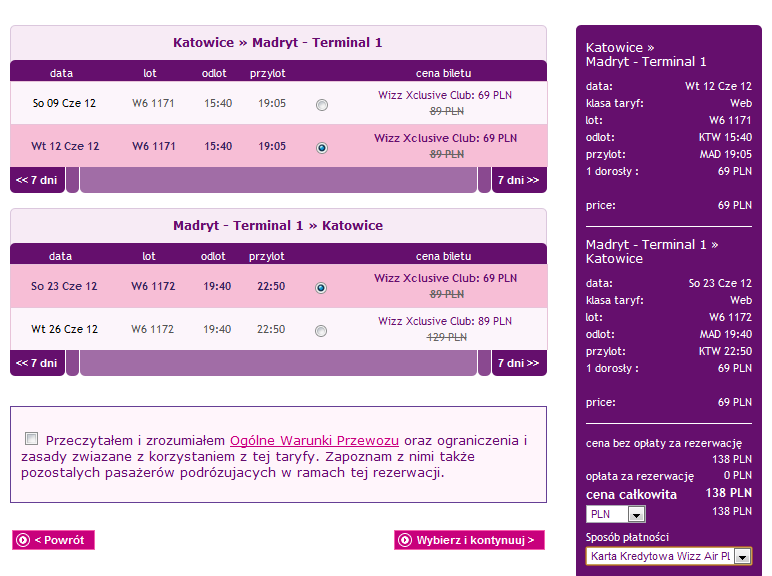Image resolution: width=772 pixels, height=576 pixels.
Task: Click the 89 PLN Wizz Xclusive Club price for Wt 26 Cze
Action: click(x=445, y=321)
